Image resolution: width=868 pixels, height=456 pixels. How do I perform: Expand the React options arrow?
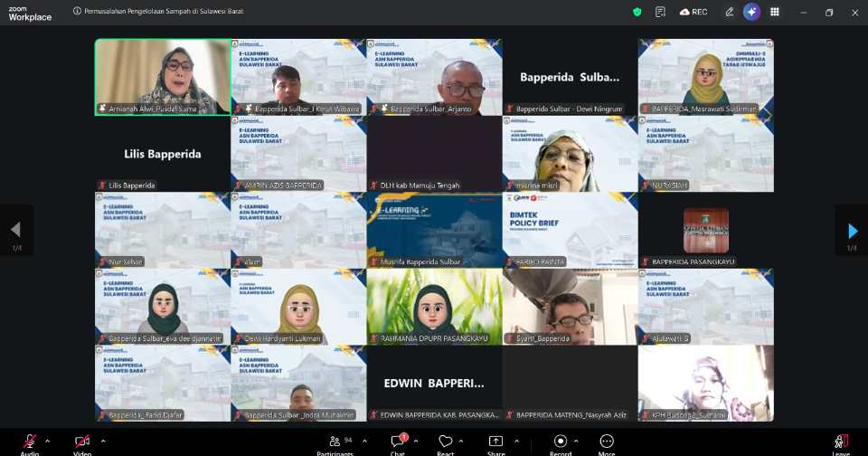pyautogui.click(x=461, y=441)
